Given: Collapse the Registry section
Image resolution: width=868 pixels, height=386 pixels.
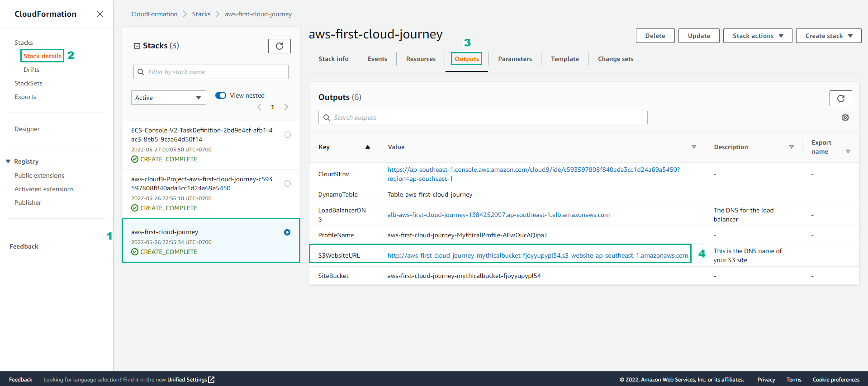Looking at the screenshot, I should pyautogui.click(x=8, y=161).
